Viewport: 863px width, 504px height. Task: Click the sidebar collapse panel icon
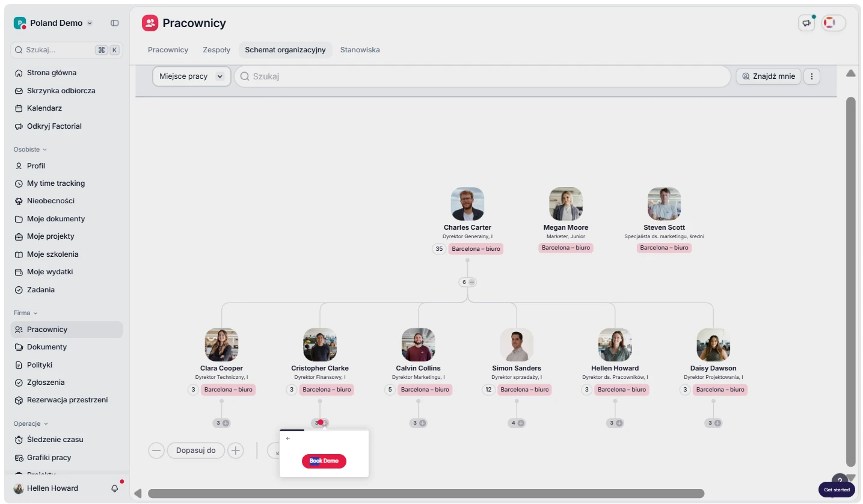[x=115, y=23]
